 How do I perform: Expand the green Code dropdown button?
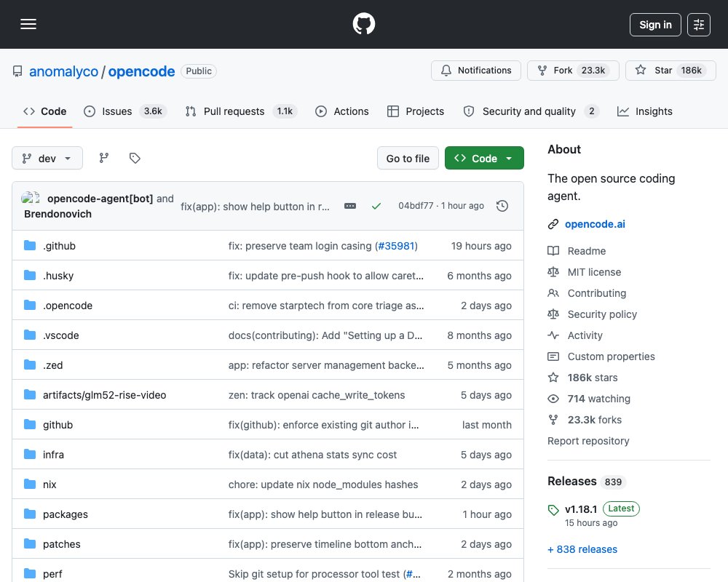coord(484,159)
